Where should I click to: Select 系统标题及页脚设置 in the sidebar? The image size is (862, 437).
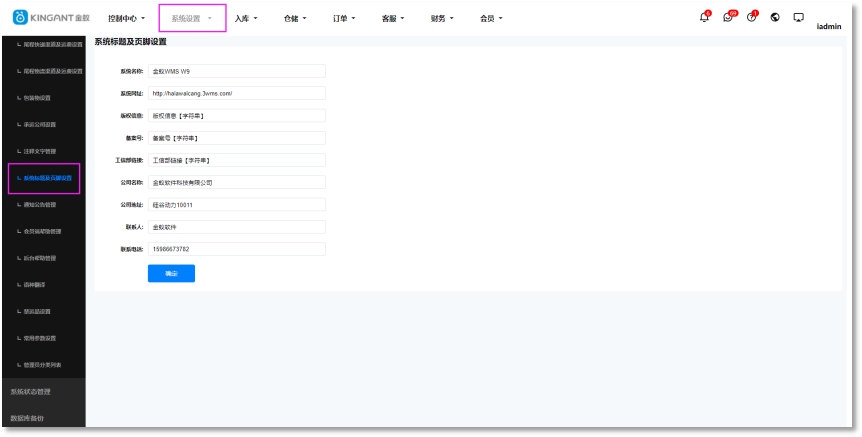coord(46,178)
